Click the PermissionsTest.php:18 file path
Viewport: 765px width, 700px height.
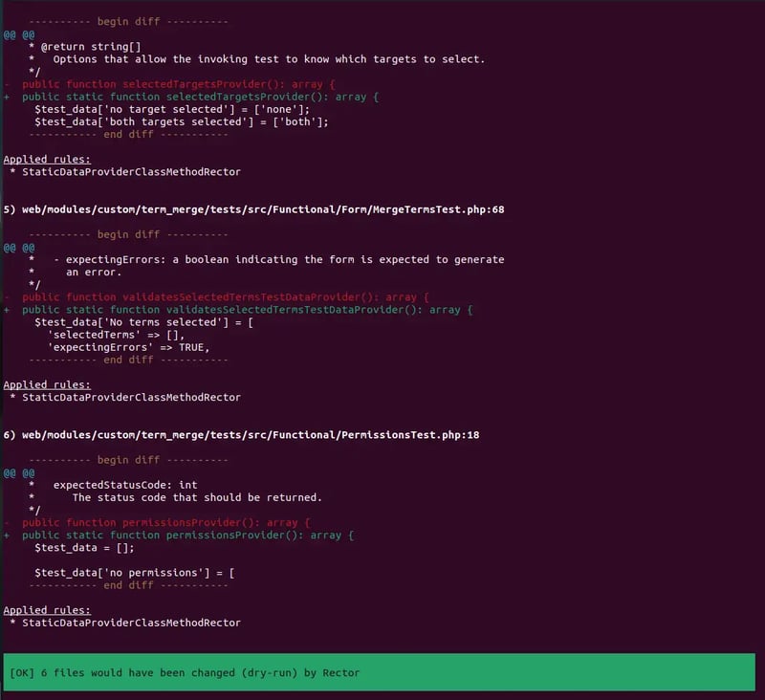click(x=241, y=434)
